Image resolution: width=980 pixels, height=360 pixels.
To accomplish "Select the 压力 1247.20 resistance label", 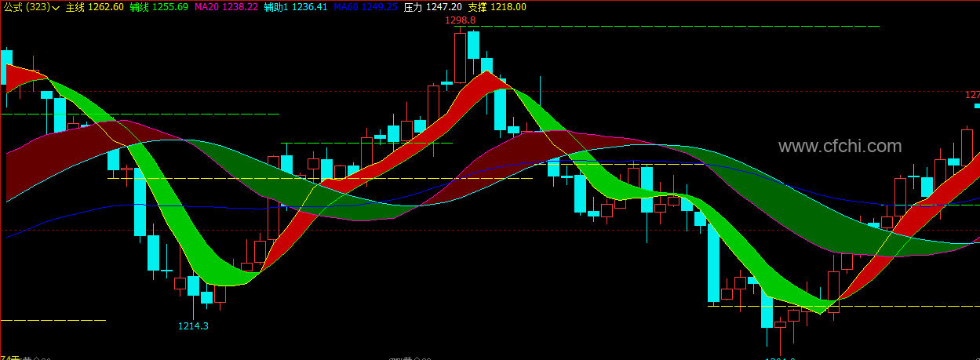I will click(x=432, y=7).
